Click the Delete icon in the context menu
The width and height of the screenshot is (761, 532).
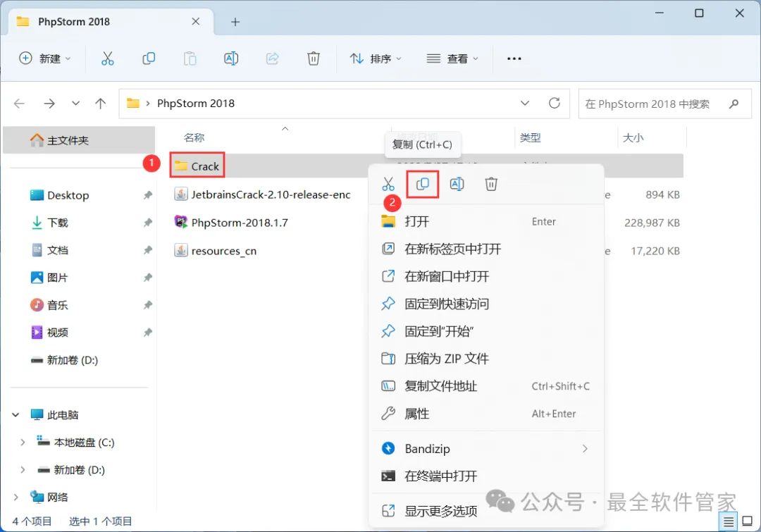491,184
